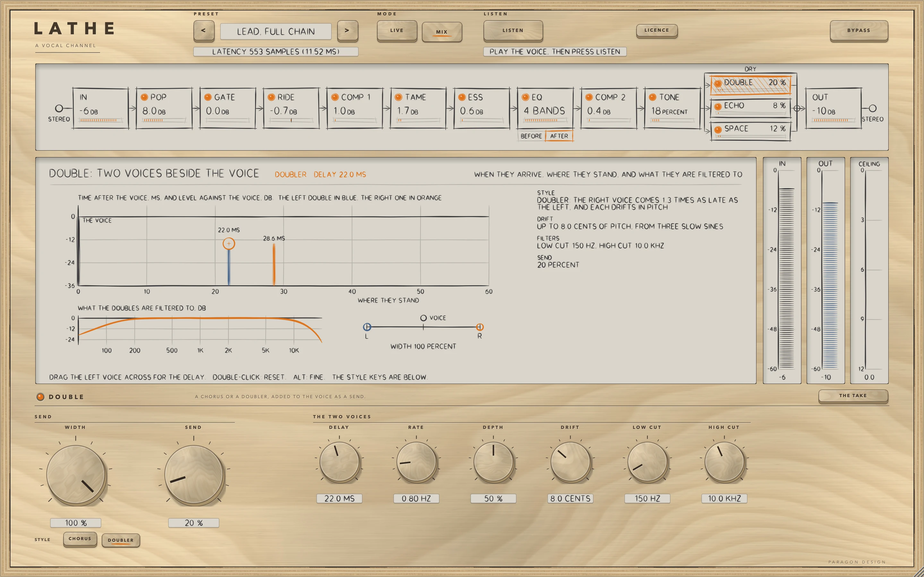Toggle the ECHO send power light
The image size is (924, 577).
click(718, 106)
